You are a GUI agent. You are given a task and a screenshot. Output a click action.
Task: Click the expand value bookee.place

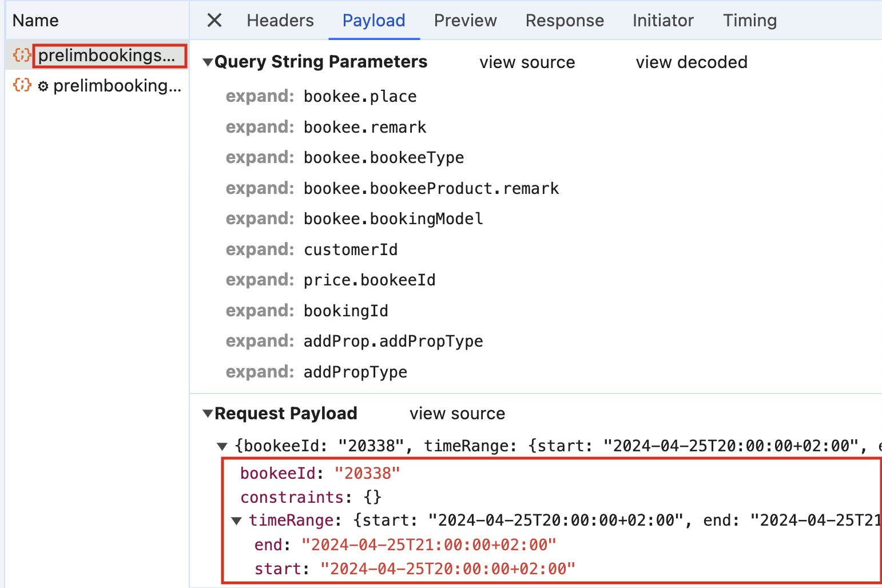click(360, 97)
